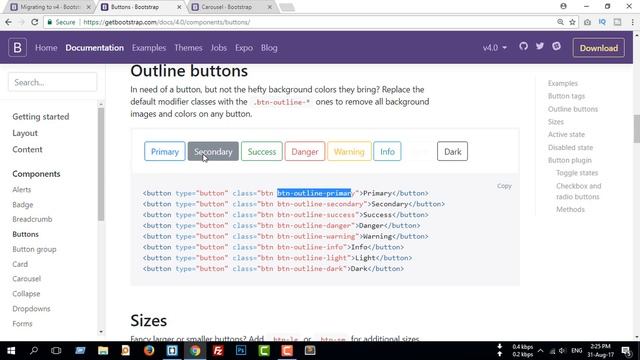Open Layout section in sidebar
The height and width of the screenshot is (360, 640).
pos(25,133)
